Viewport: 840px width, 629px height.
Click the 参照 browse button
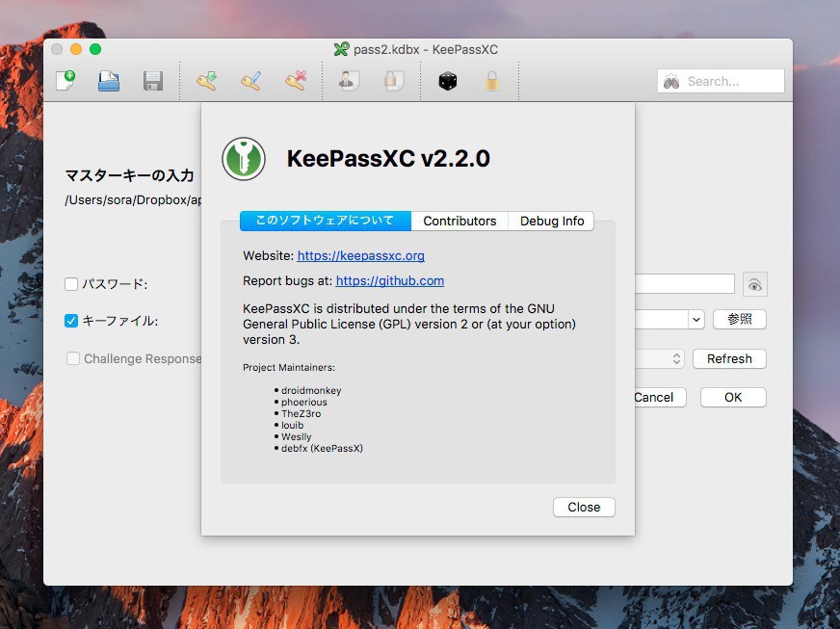click(x=739, y=320)
